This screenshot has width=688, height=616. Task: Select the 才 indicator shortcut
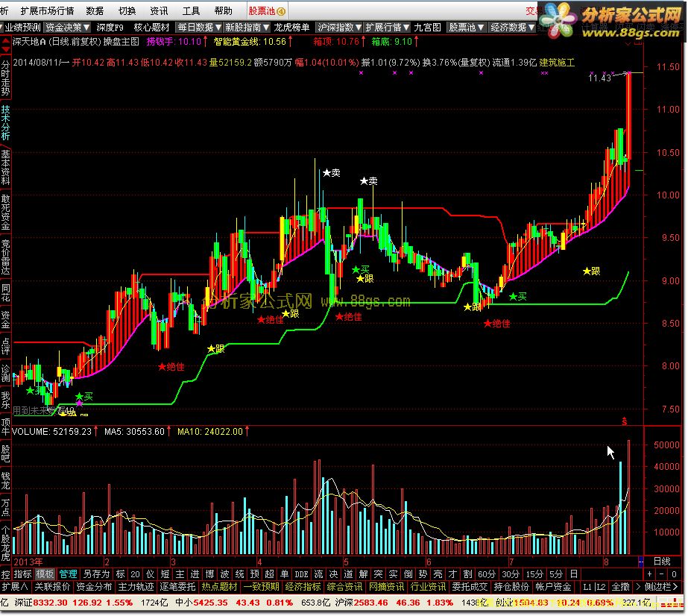pyautogui.click(x=452, y=574)
